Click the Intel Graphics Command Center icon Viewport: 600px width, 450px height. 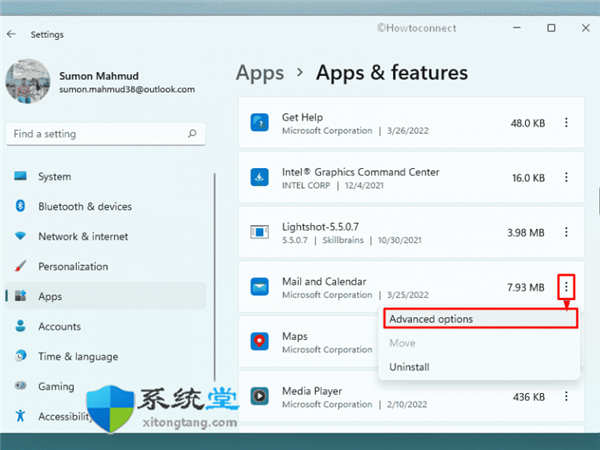coord(259,177)
